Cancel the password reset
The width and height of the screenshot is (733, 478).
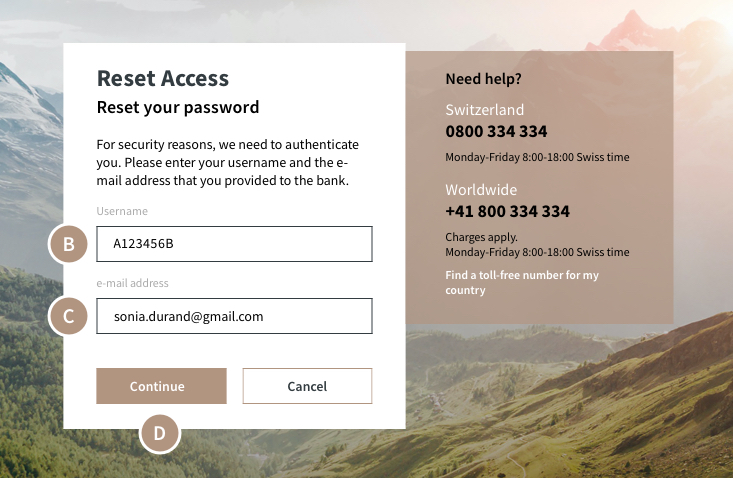pyautogui.click(x=307, y=386)
